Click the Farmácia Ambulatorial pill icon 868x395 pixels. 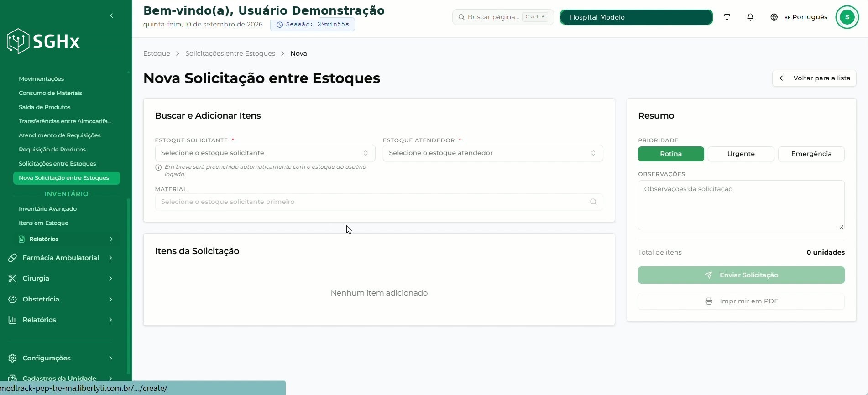pyautogui.click(x=12, y=258)
